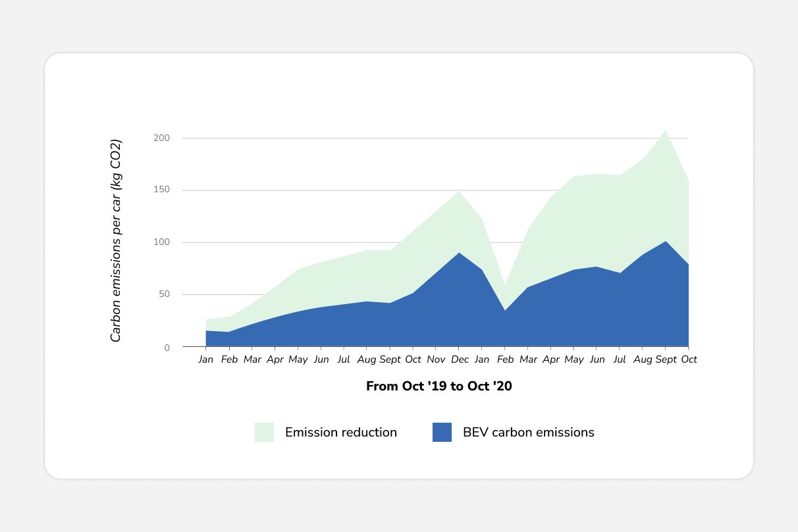Click the light green Emission reduction legend swatch
Screen dimensions: 798x532
coord(264,432)
